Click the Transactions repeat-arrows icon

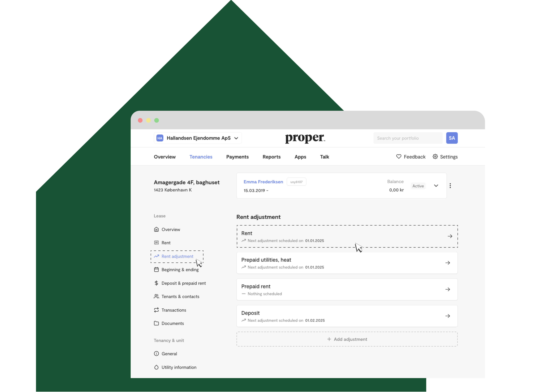[x=156, y=310]
